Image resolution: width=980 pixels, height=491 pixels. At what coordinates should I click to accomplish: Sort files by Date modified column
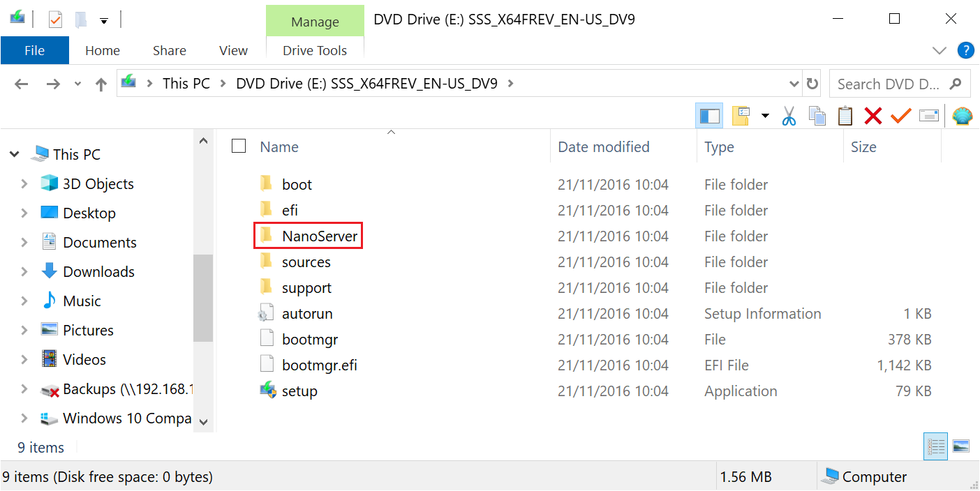[x=603, y=147]
